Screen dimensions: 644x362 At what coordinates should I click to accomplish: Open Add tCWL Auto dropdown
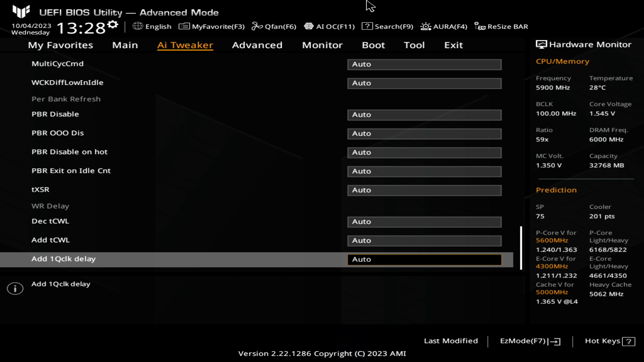424,241
